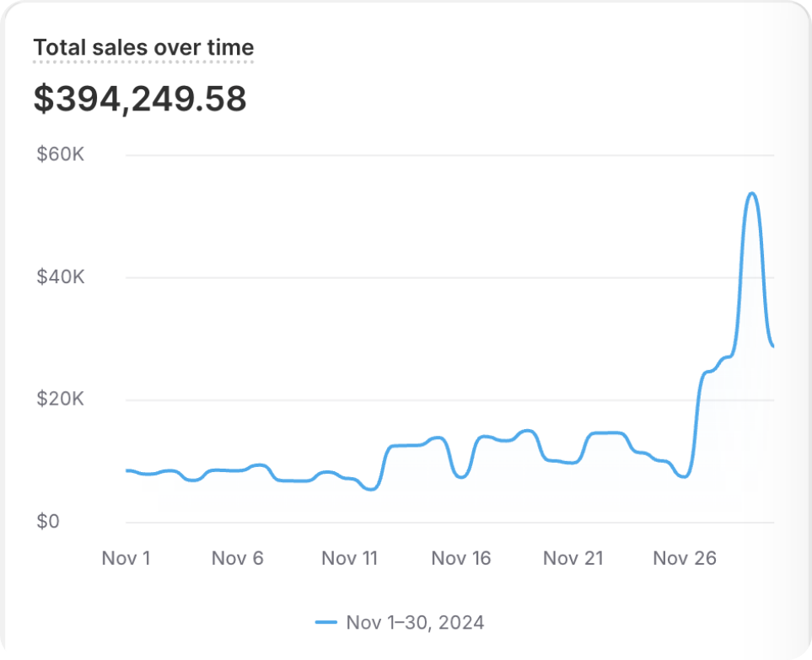Click the Nov 21 date label

(x=573, y=558)
